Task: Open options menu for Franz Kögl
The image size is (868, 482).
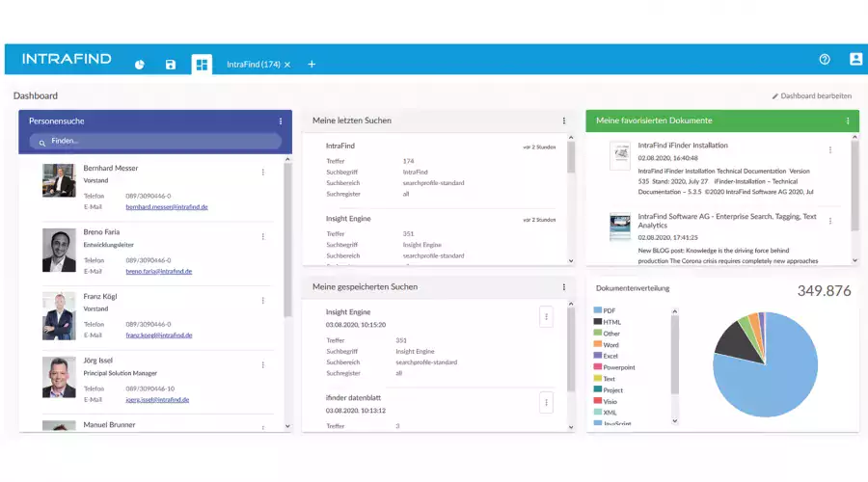Action: click(263, 301)
